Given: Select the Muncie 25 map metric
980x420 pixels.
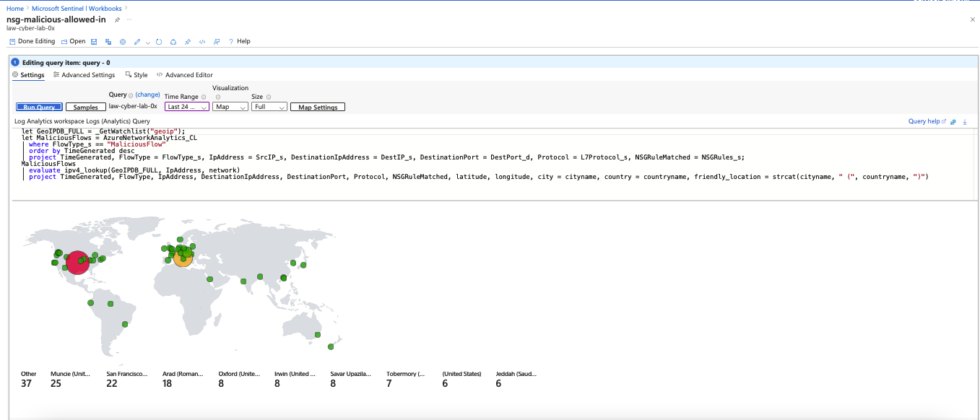Looking at the screenshot, I should [x=71, y=379].
